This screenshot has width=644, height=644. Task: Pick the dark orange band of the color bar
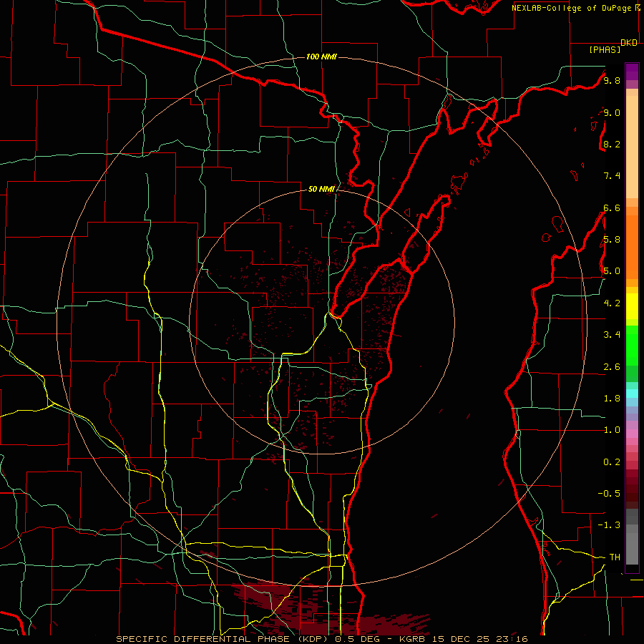click(632, 247)
